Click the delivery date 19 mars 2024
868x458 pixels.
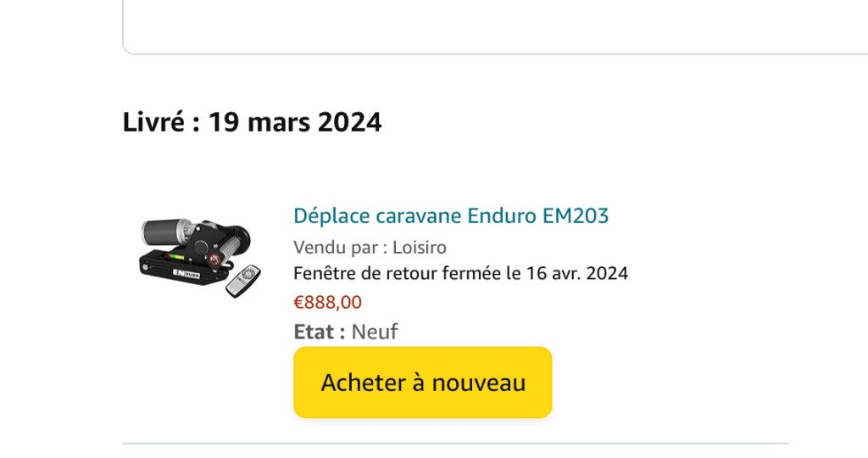click(295, 122)
